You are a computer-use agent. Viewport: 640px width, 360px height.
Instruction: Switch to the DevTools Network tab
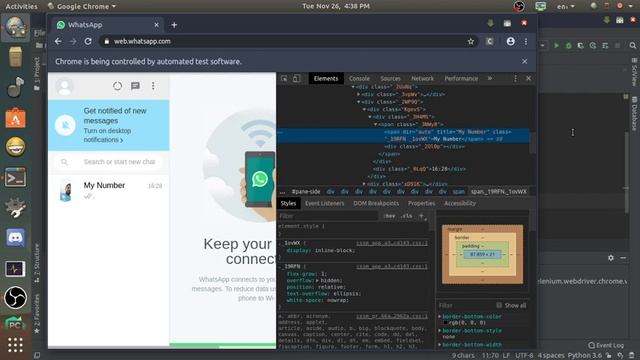pyautogui.click(x=422, y=78)
